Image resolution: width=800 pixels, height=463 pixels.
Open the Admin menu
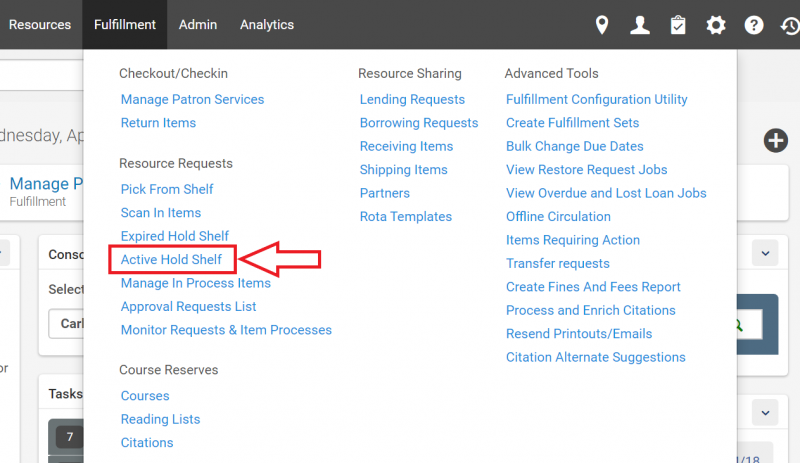pos(198,25)
